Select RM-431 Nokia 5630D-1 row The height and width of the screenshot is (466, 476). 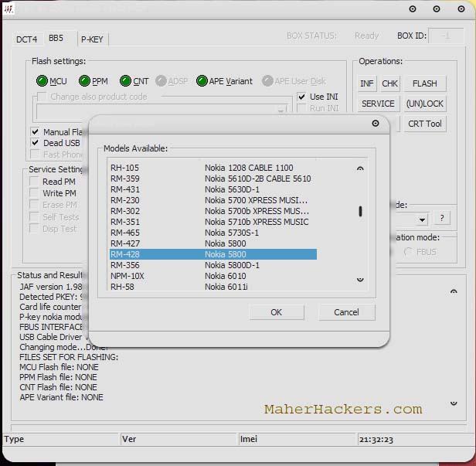tap(213, 189)
